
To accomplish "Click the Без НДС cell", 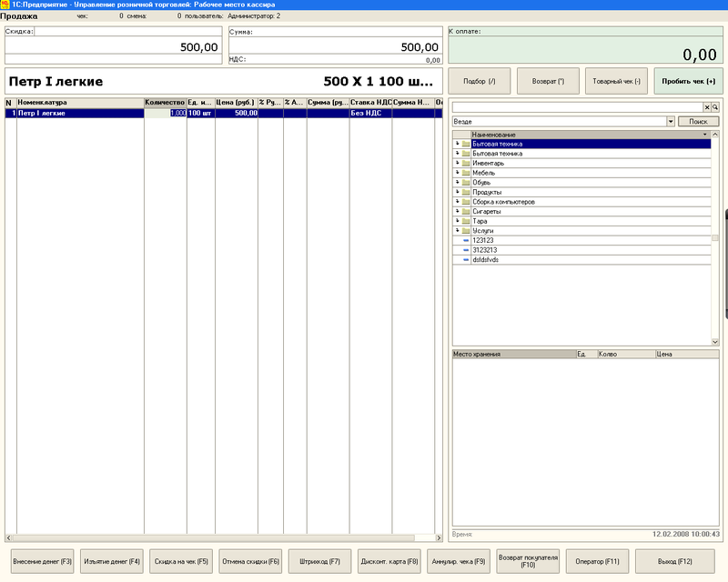I will click(x=370, y=114).
